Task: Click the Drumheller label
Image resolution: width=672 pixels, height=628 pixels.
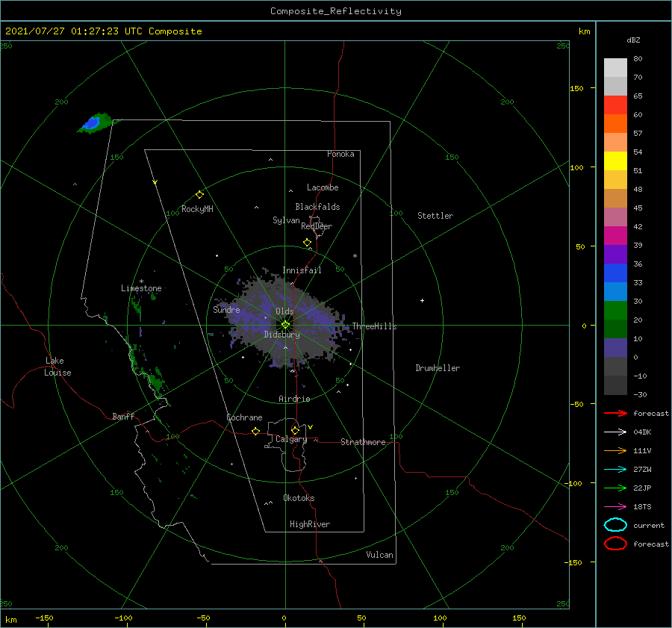Action: click(438, 368)
